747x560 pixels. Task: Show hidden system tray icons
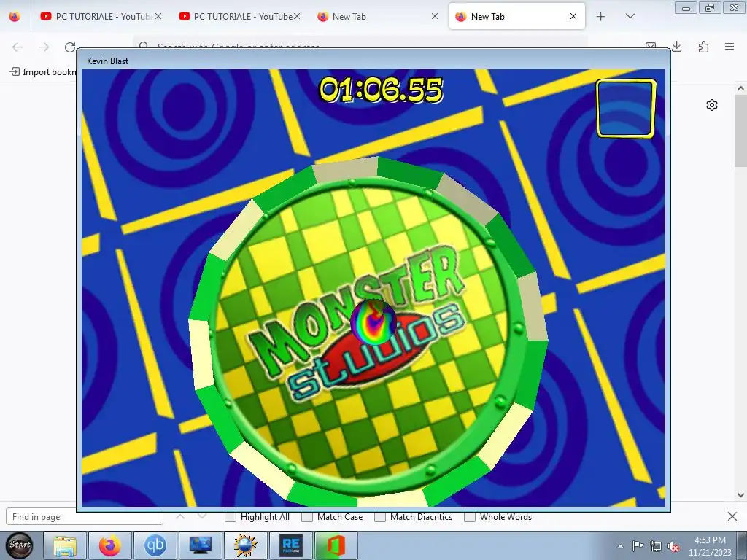(x=620, y=546)
